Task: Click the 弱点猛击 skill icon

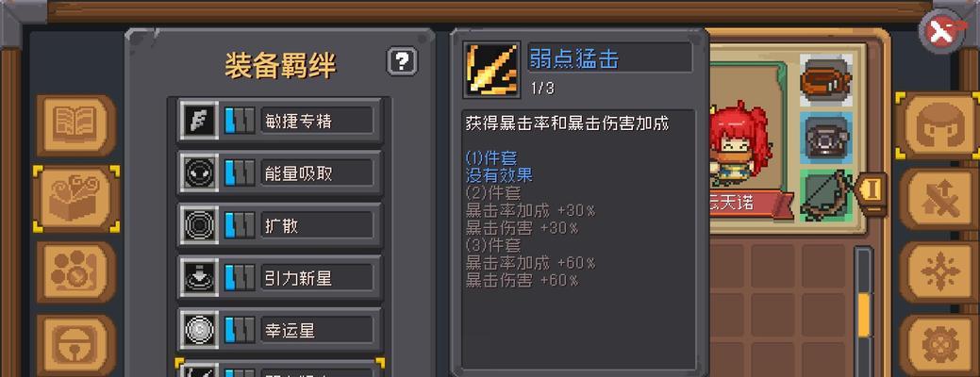Action: click(491, 70)
